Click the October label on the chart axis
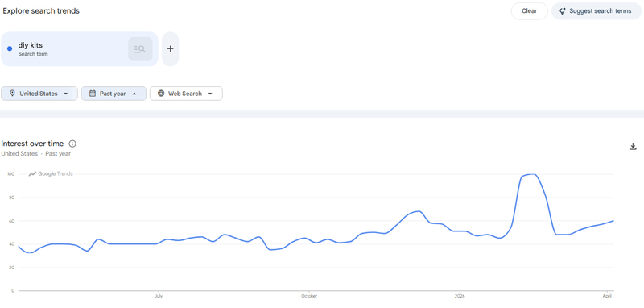 click(x=309, y=296)
